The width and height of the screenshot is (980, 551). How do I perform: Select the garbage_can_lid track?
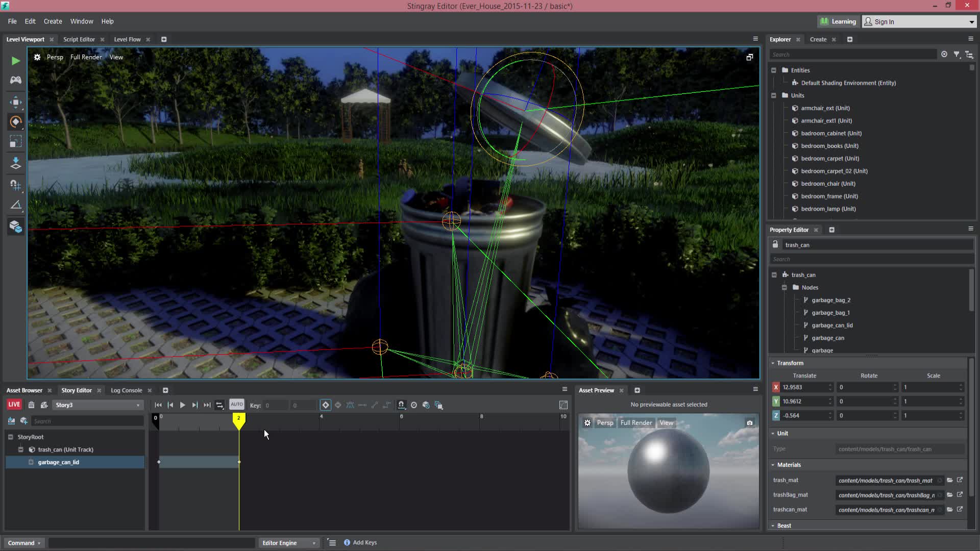pos(75,462)
